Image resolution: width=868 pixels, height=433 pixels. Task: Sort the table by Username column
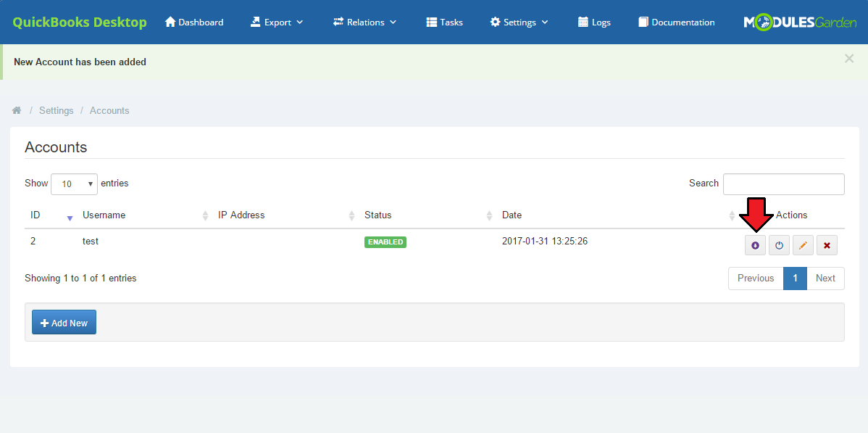pos(146,215)
